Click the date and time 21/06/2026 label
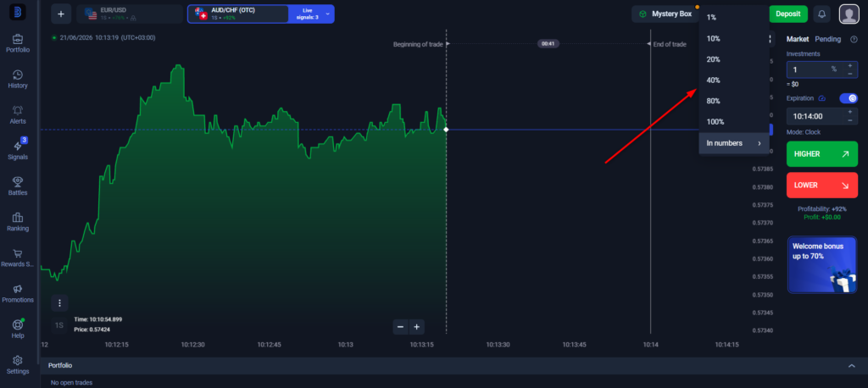 [x=108, y=37]
